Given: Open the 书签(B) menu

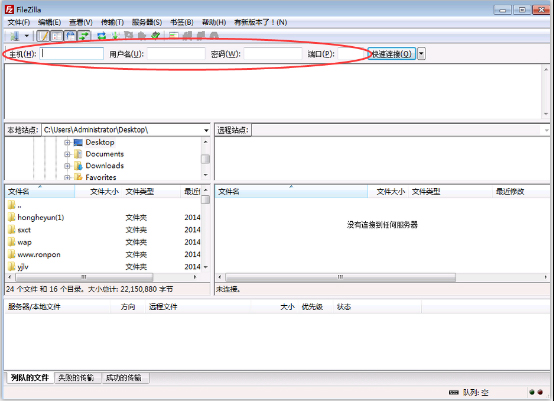Looking at the screenshot, I should [182, 22].
